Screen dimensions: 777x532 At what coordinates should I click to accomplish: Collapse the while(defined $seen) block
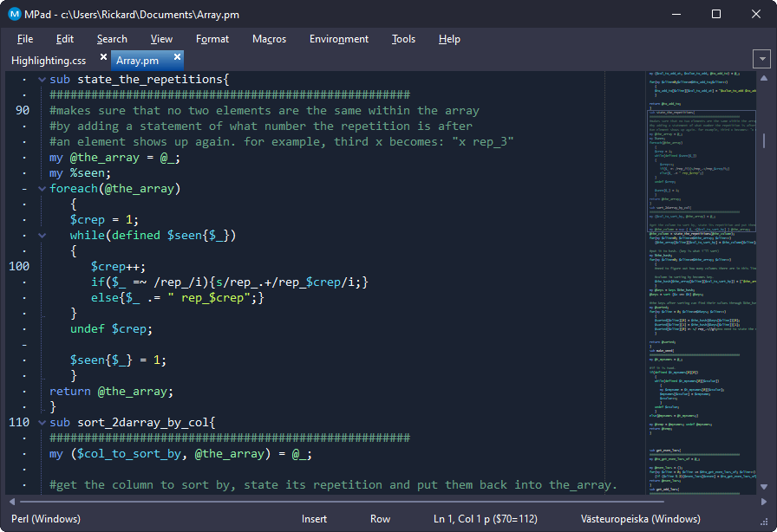pyautogui.click(x=41, y=236)
